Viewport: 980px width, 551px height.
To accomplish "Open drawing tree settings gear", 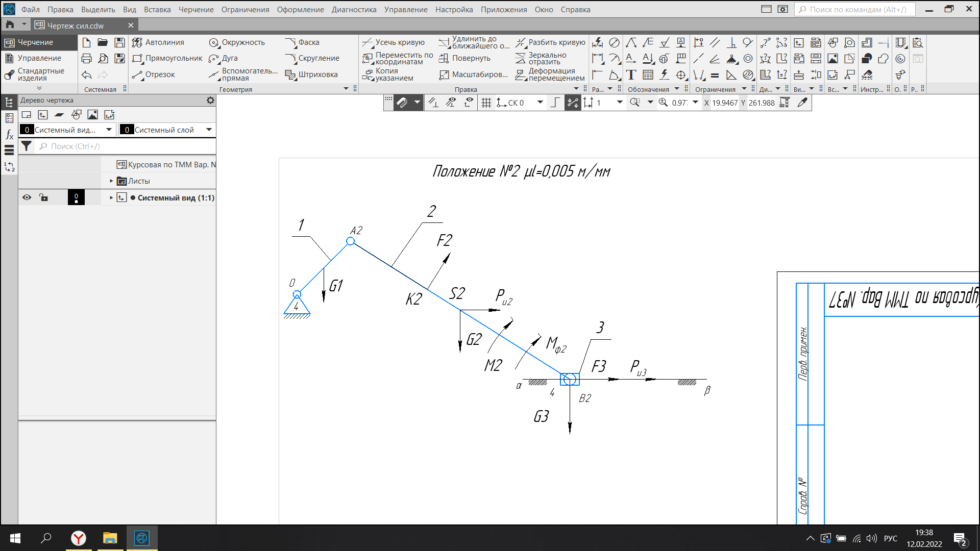I will (x=210, y=101).
